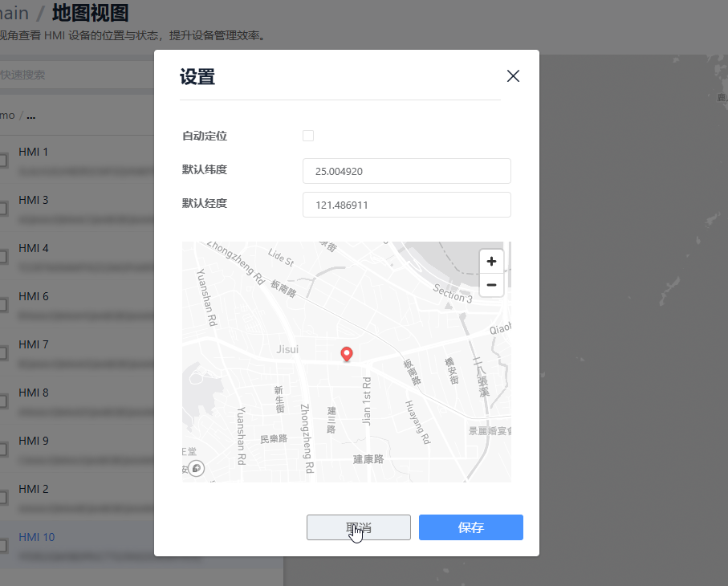This screenshot has width=728, height=586.
Task: Click the Jisui label on the map
Action: tap(287, 349)
